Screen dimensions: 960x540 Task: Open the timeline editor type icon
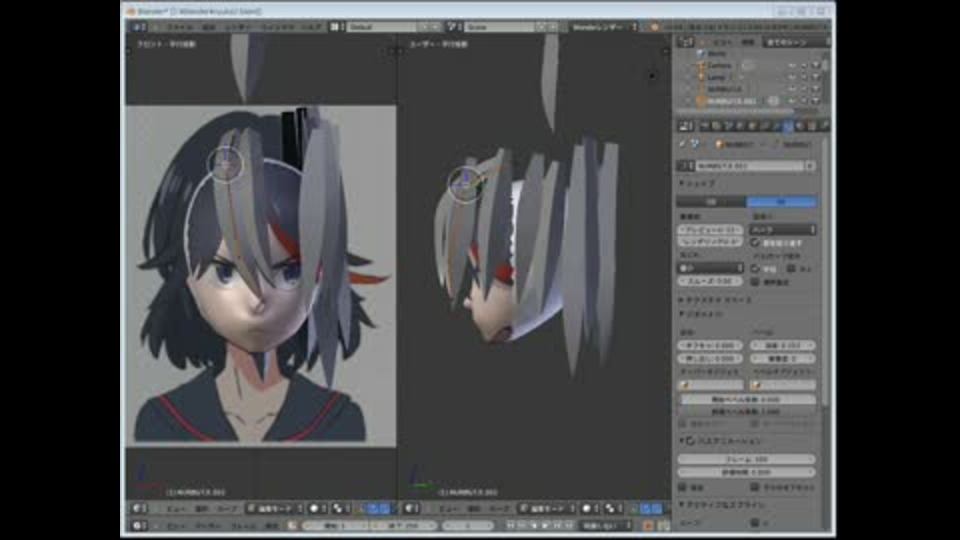[x=139, y=526]
